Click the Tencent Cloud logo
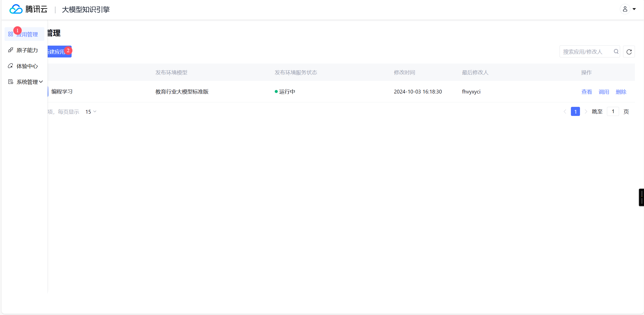 [x=28, y=9]
